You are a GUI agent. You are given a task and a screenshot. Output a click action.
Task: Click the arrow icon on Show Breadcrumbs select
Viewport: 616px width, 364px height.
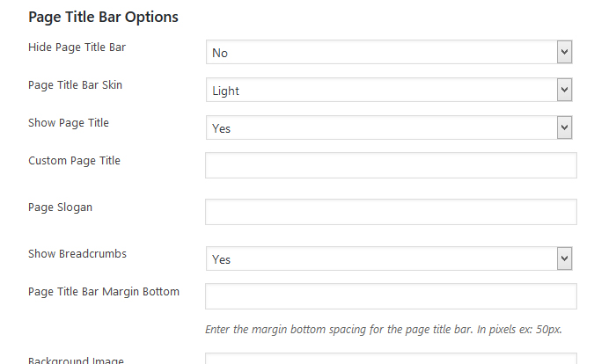click(x=564, y=259)
